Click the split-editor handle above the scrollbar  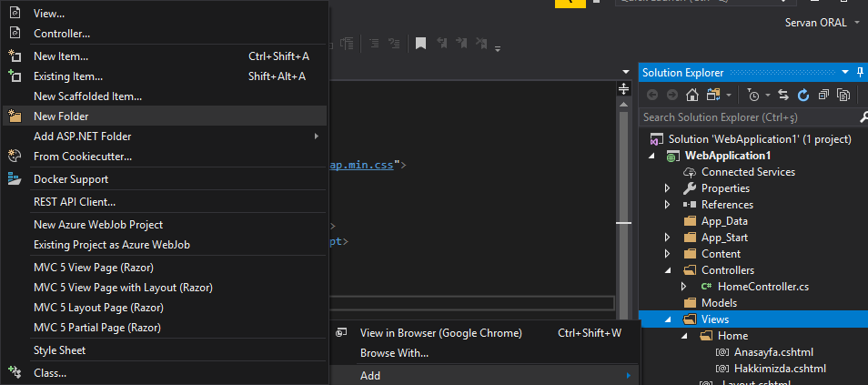coord(623,88)
